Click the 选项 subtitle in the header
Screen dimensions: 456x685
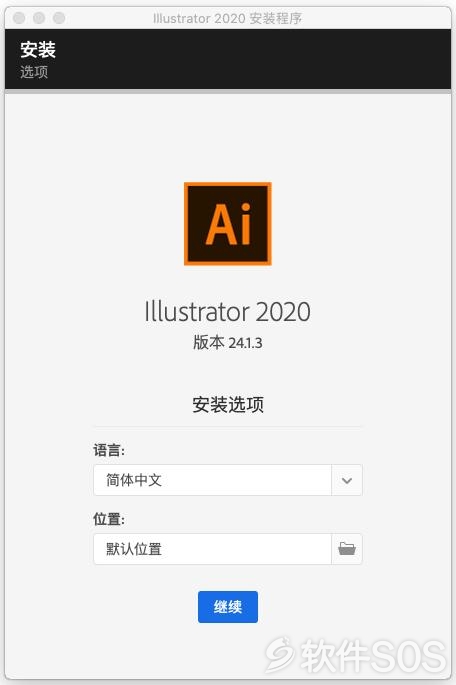pyautogui.click(x=34, y=72)
